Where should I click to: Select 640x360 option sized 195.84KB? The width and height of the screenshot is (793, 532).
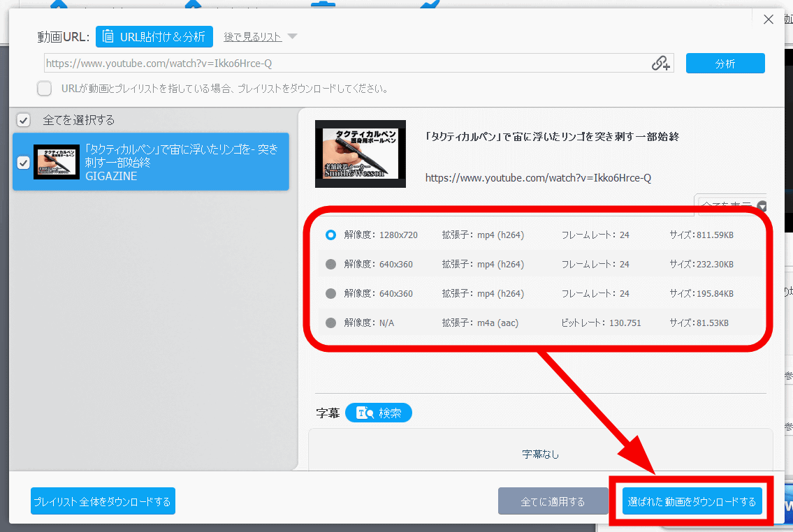click(331, 294)
